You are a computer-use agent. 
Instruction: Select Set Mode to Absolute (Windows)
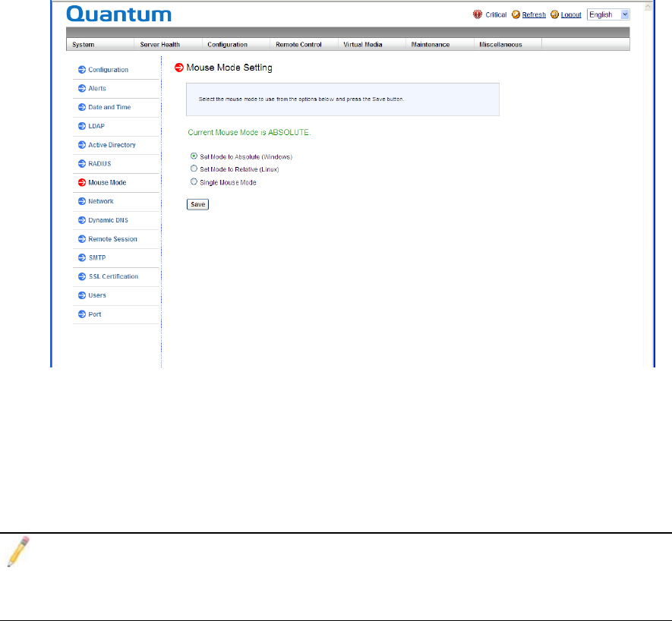[194, 156]
